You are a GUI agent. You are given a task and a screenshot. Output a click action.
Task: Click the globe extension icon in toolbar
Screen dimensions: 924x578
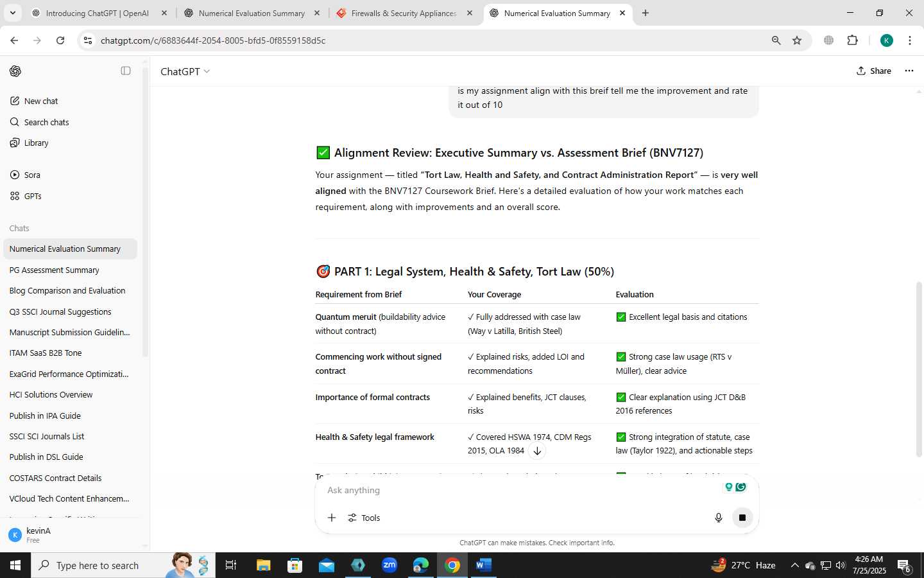click(828, 40)
